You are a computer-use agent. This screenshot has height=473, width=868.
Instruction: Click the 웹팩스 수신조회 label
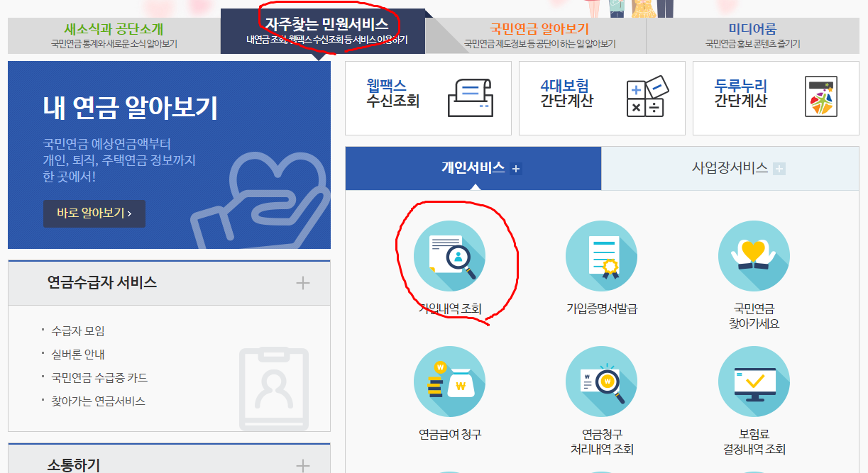click(x=392, y=94)
